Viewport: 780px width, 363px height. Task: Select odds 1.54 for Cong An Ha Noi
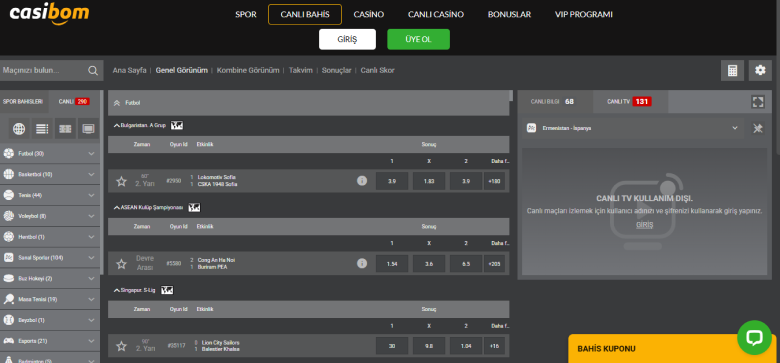pos(392,264)
